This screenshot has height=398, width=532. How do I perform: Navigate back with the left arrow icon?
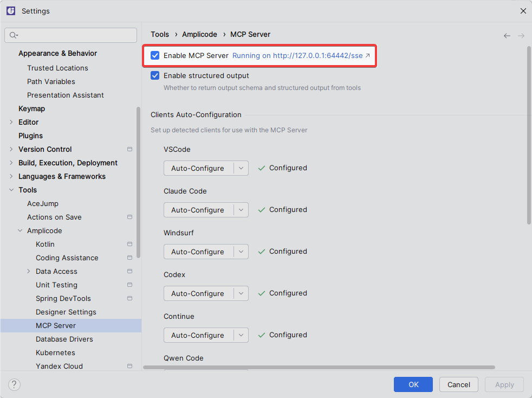pos(507,36)
